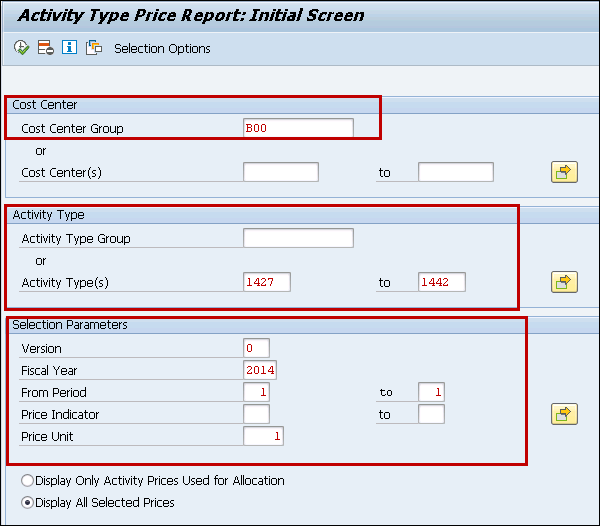
Task: Select Display Only Activity Prices Used for Allocation
Action: click(x=26, y=481)
